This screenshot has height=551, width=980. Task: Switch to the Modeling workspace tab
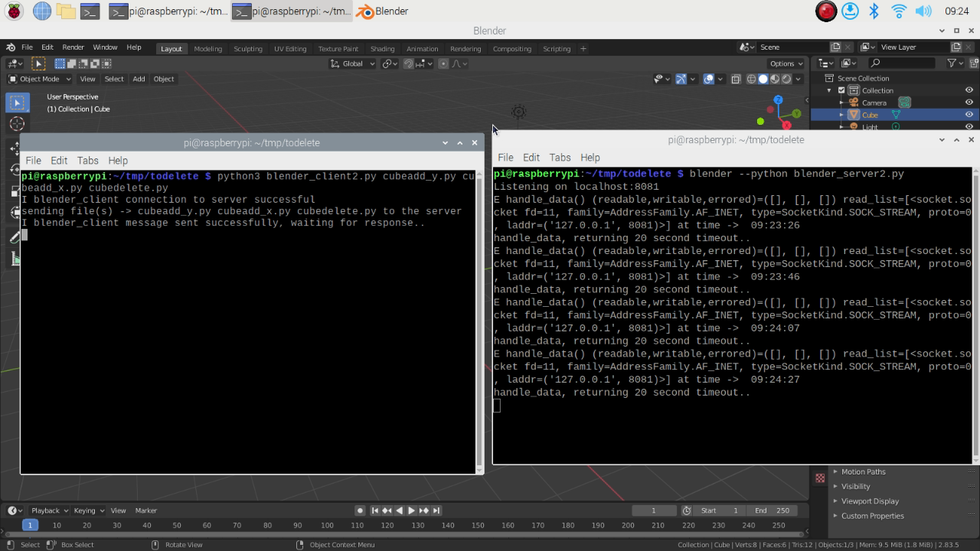[x=207, y=48]
